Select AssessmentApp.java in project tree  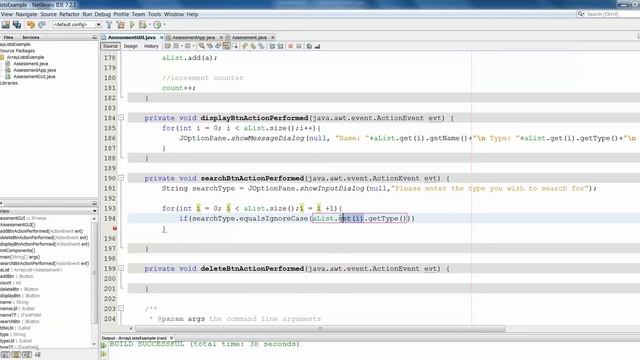click(x=35, y=70)
